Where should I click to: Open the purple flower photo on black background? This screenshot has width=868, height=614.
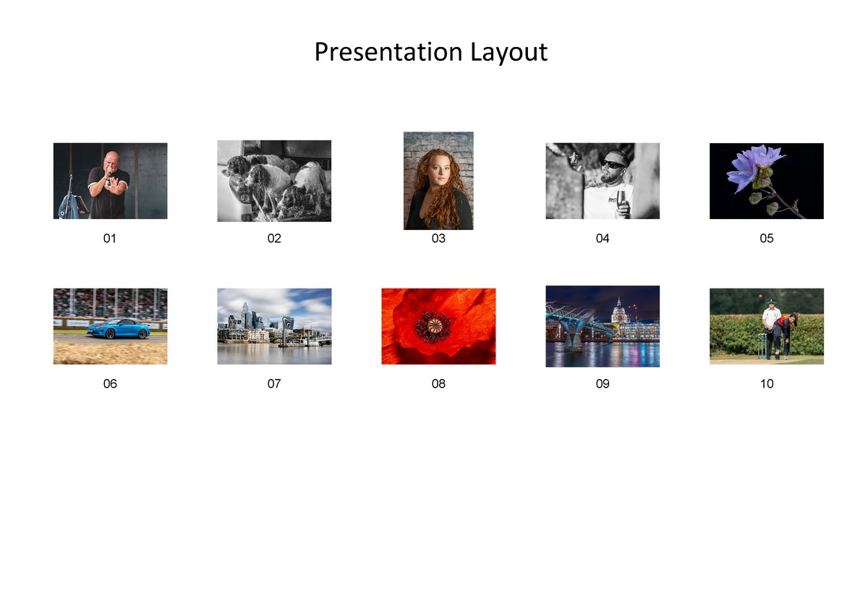[x=767, y=181]
